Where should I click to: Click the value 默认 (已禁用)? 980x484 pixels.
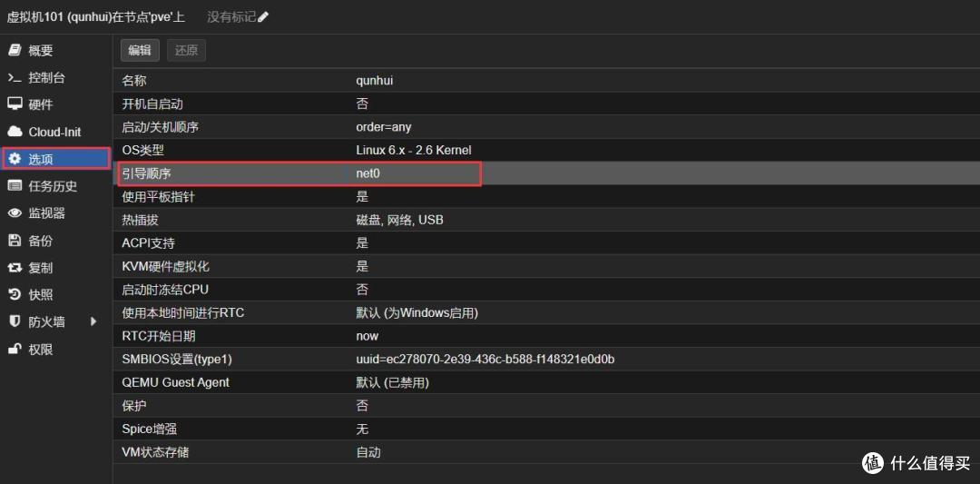pyautogui.click(x=393, y=382)
